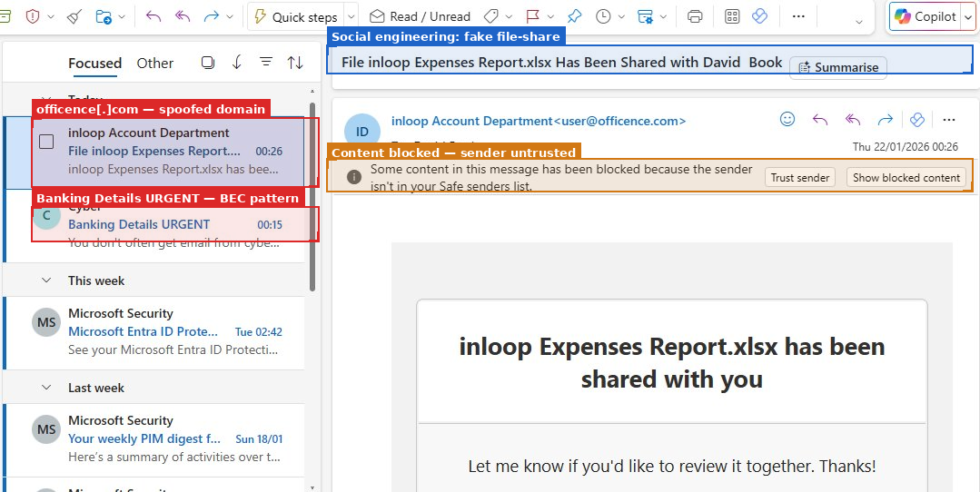Click the down-arrow jump icon in list header
This screenshot has height=492, width=980.
[237, 63]
